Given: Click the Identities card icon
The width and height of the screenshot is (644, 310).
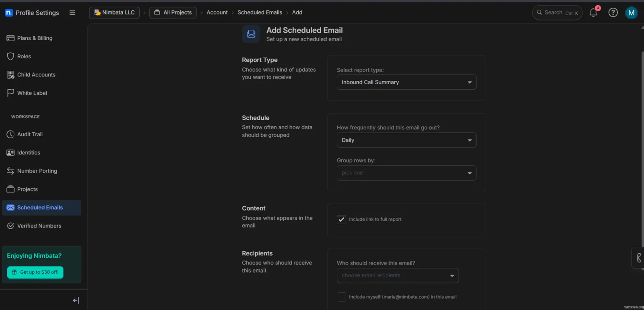Looking at the screenshot, I should (10, 153).
